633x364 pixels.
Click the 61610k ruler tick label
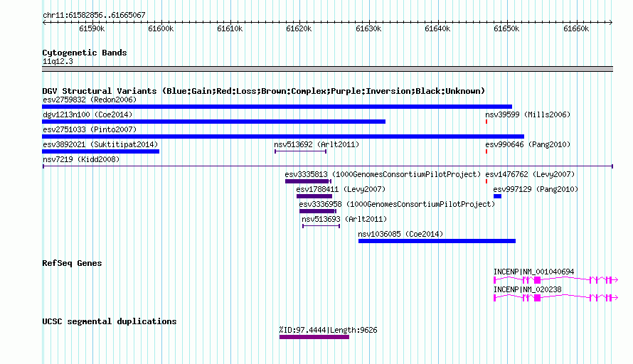[x=230, y=28]
